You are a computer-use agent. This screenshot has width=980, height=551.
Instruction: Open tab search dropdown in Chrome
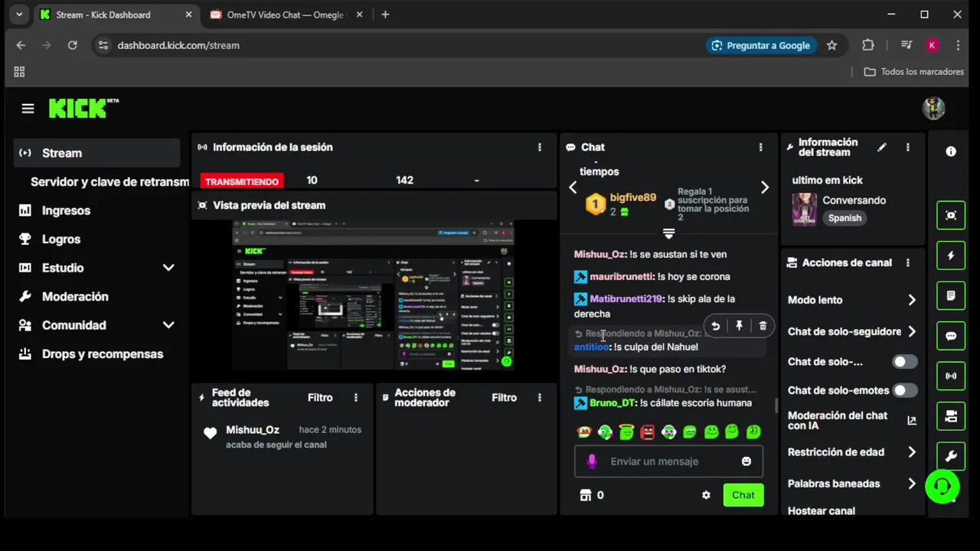pyautogui.click(x=19, y=15)
